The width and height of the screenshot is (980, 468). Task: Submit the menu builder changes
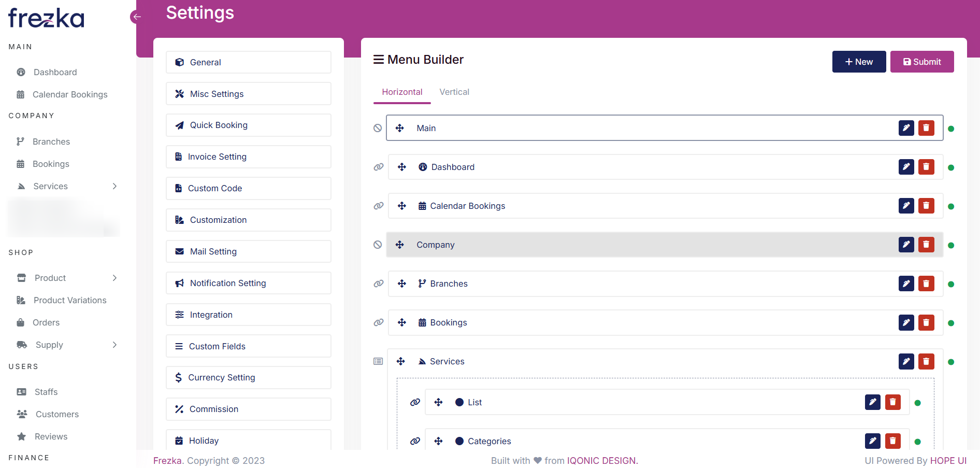[x=922, y=62]
